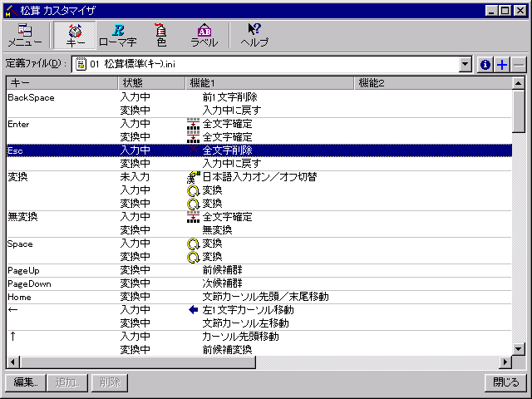Select the highlighted Esc row
Screen dimensions: 532x399
pos(259,150)
